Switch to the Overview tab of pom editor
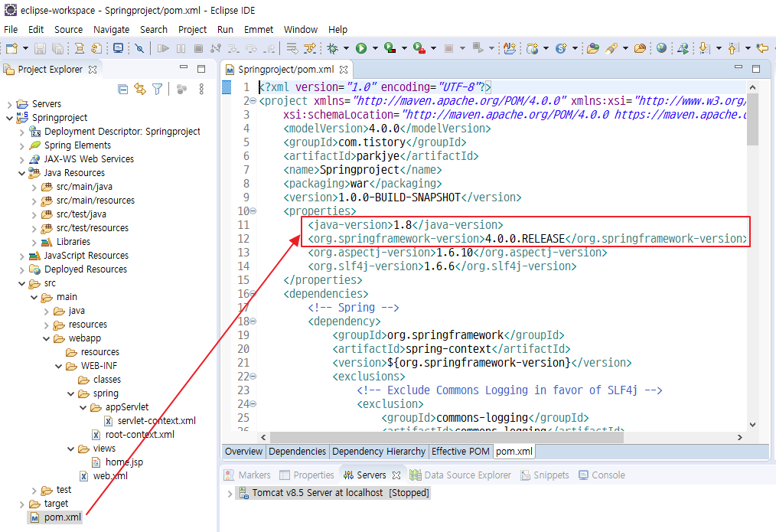 243,452
